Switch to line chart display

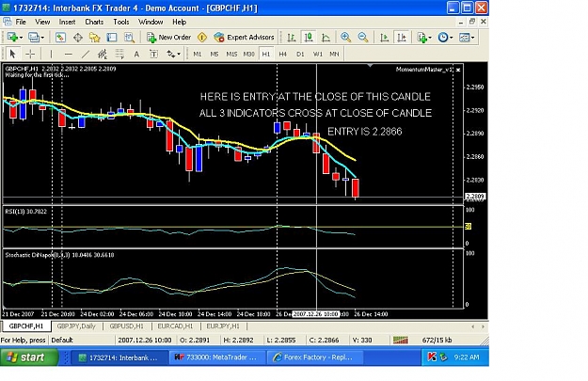(326, 37)
